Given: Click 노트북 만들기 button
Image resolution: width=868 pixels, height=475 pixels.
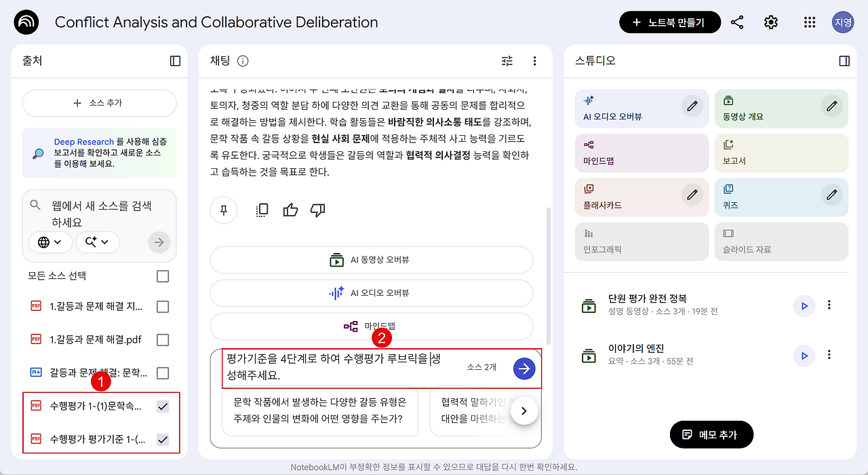Looking at the screenshot, I should tap(670, 22).
